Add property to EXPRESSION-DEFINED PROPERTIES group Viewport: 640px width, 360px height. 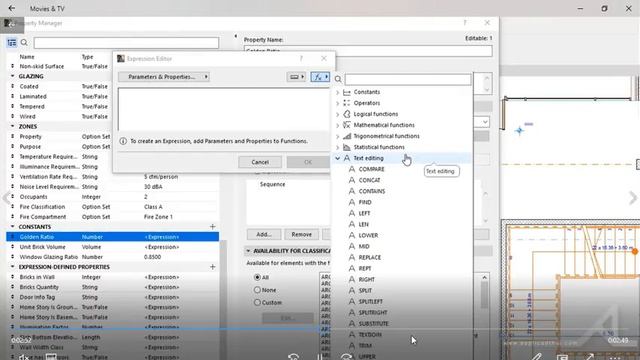(212, 267)
